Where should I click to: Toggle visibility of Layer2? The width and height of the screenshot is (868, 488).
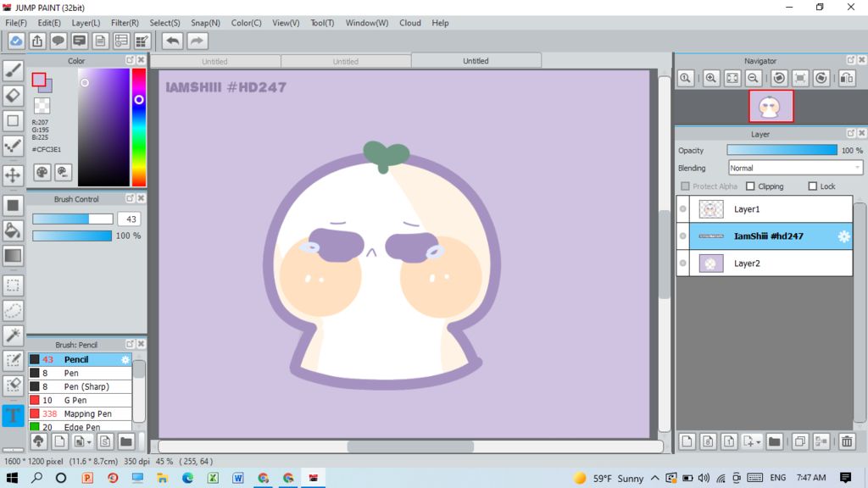pos(683,263)
